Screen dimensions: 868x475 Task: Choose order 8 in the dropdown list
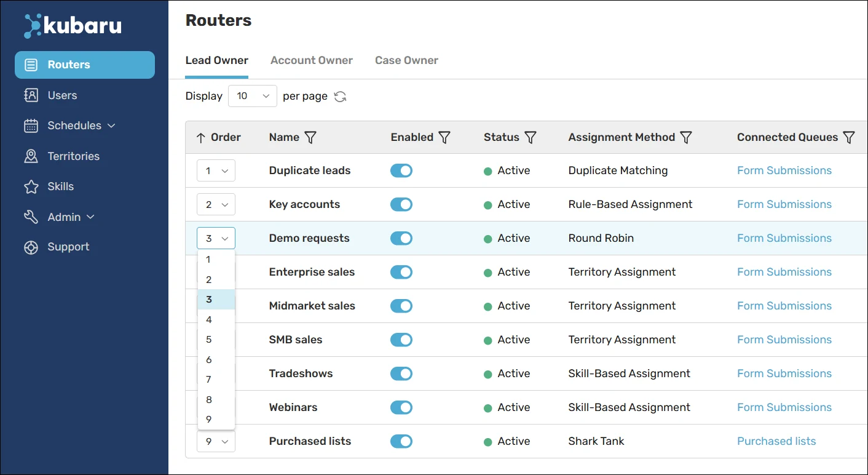click(216, 400)
